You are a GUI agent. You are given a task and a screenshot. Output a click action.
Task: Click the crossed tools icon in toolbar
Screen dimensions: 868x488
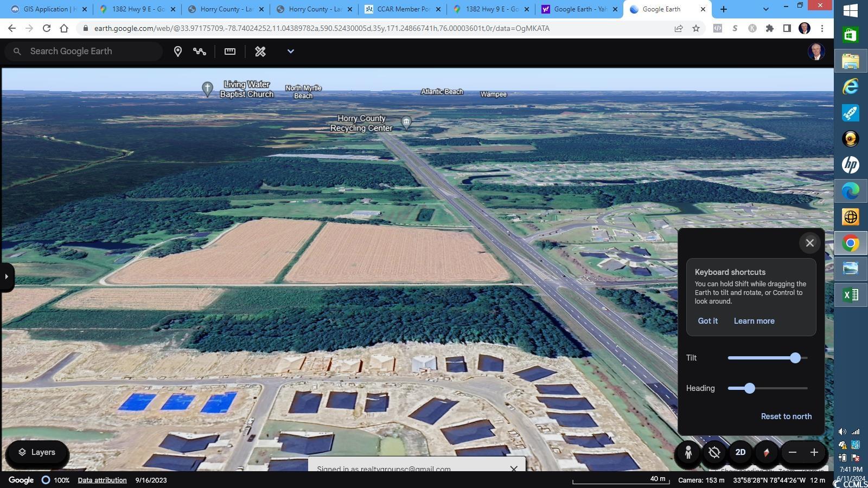tap(260, 52)
